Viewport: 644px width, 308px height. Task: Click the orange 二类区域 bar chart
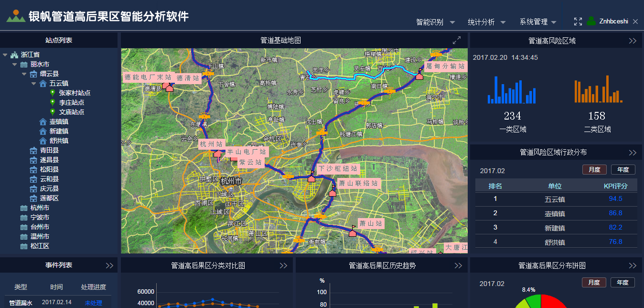[598, 89]
